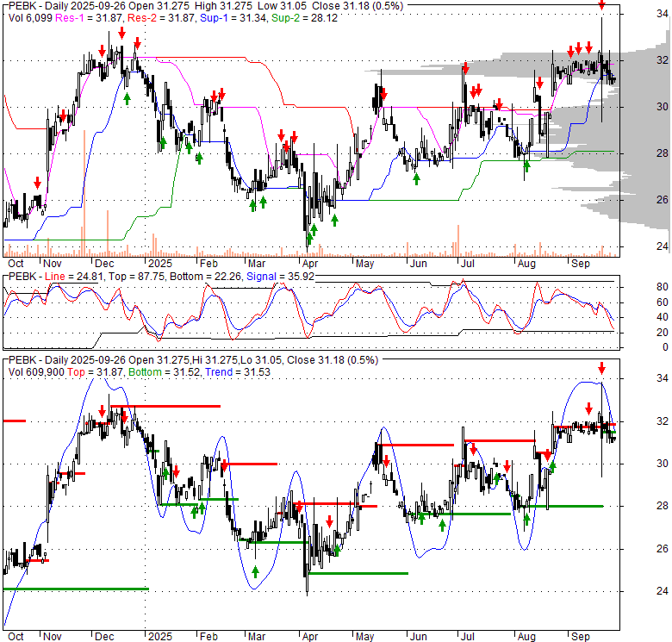Select the Trend = 31.53 label
672x642 pixels.
click(x=238, y=372)
